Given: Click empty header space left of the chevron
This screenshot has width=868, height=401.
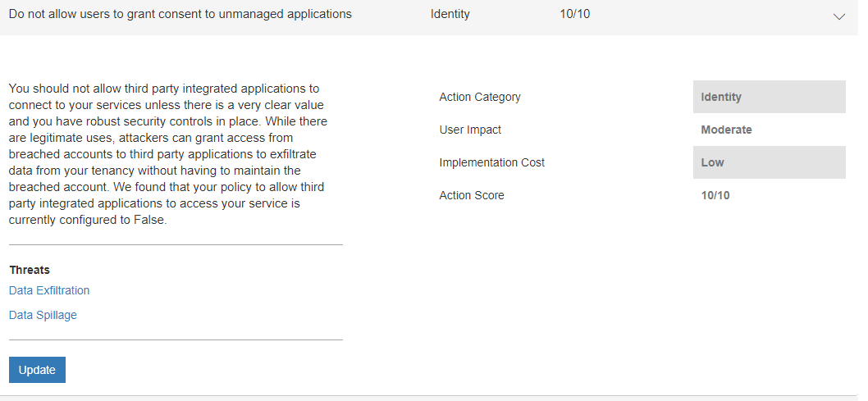Looking at the screenshot, I should click(706, 16).
